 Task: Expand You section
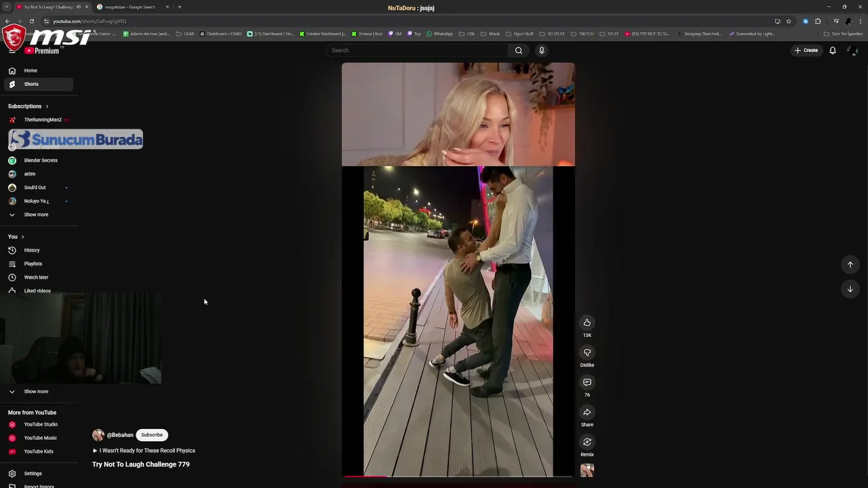coord(16,237)
